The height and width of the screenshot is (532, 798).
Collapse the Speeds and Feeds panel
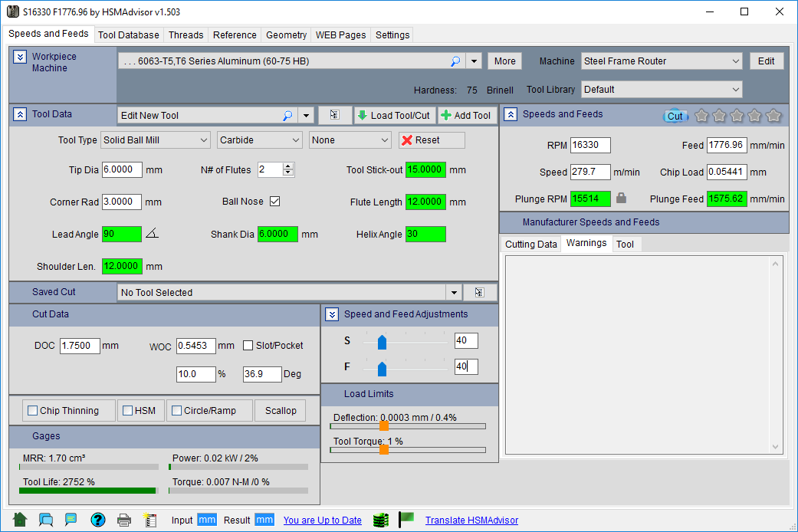pyautogui.click(x=511, y=114)
